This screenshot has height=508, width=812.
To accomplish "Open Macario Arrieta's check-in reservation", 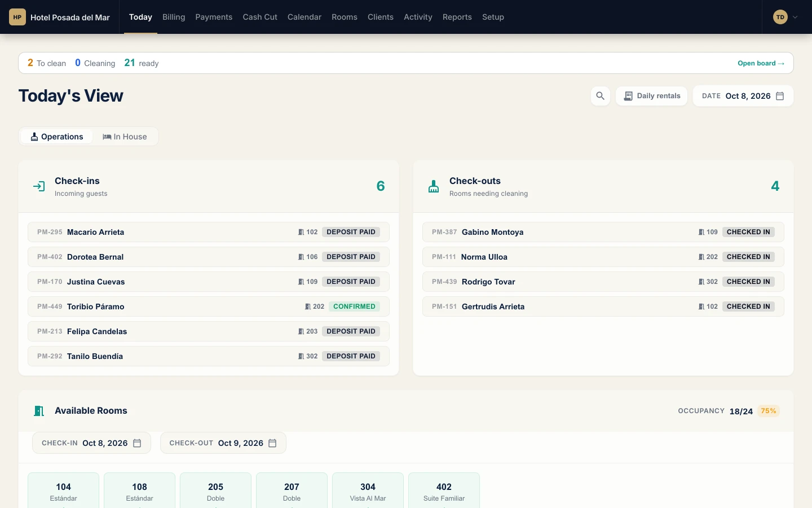I will point(209,232).
